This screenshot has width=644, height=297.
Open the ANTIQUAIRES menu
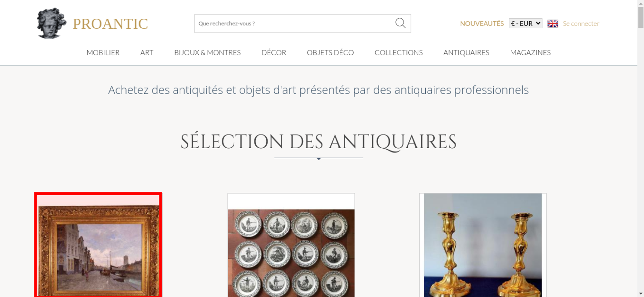(x=466, y=52)
